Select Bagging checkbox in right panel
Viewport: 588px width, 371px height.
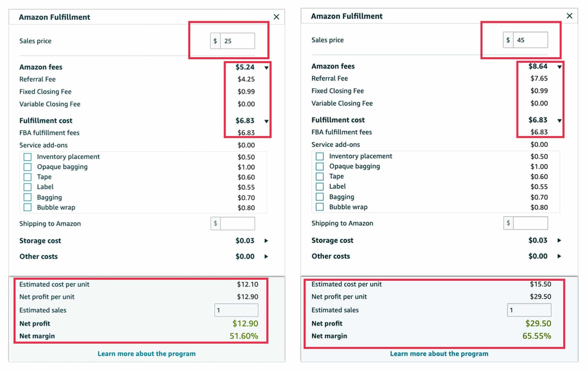pyautogui.click(x=320, y=197)
